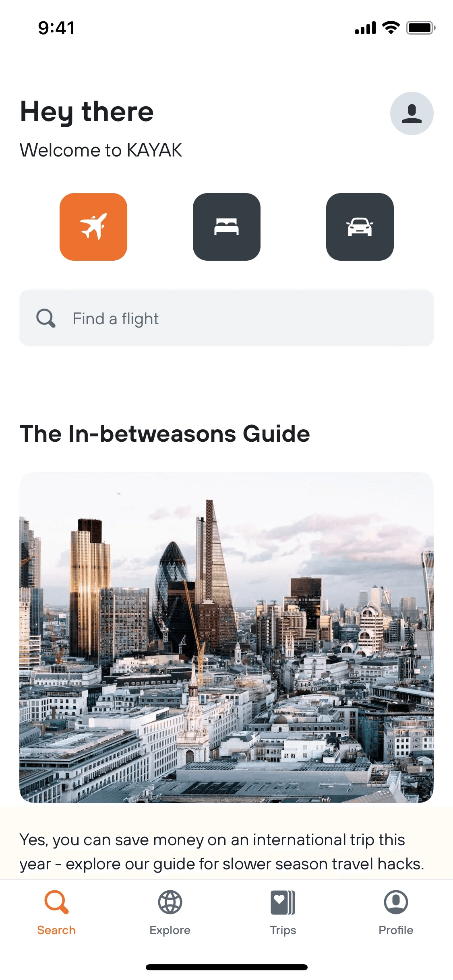Image resolution: width=453 pixels, height=980 pixels.
Task: Tap the magnifier icon in search field
Action: 46,318
